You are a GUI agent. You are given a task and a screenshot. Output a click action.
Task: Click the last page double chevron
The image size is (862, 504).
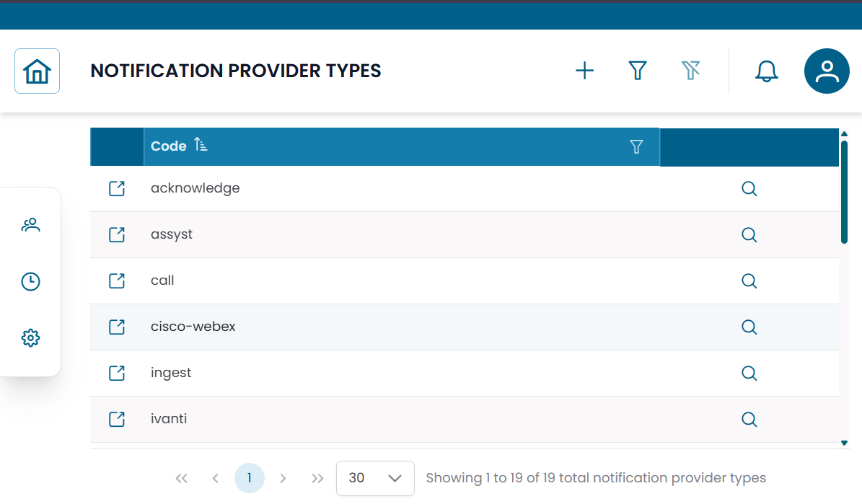coord(317,478)
